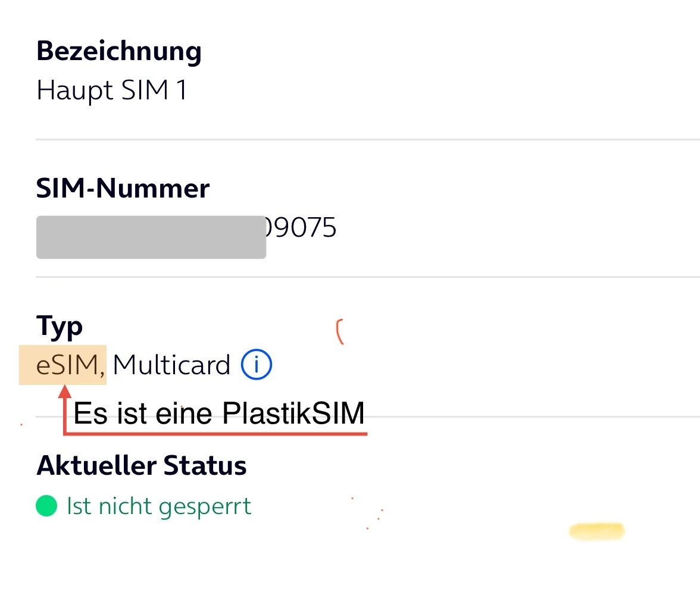The width and height of the screenshot is (700, 592).
Task: Click the red bracket mark near Typ
Action: [x=340, y=332]
